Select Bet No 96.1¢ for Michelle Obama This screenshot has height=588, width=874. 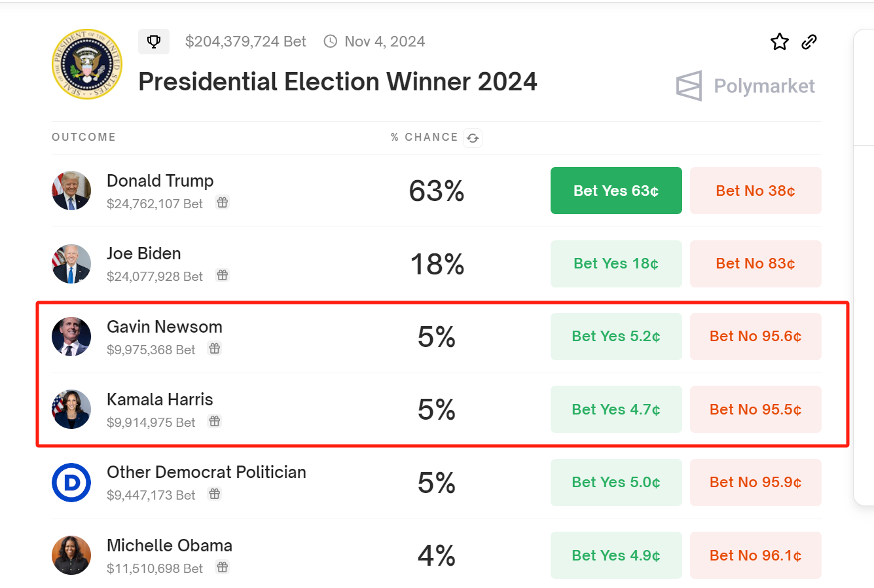756,555
